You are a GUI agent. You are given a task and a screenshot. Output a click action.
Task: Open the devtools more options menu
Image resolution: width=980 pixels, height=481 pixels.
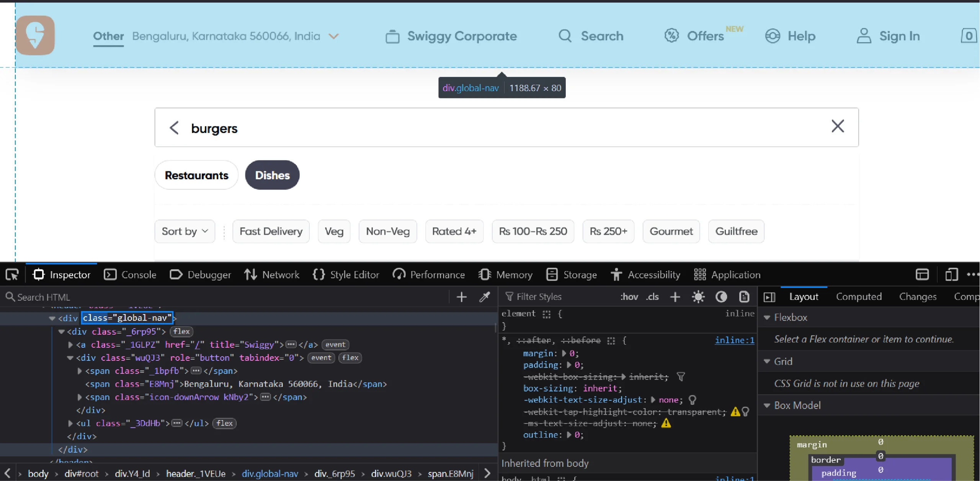(x=973, y=275)
